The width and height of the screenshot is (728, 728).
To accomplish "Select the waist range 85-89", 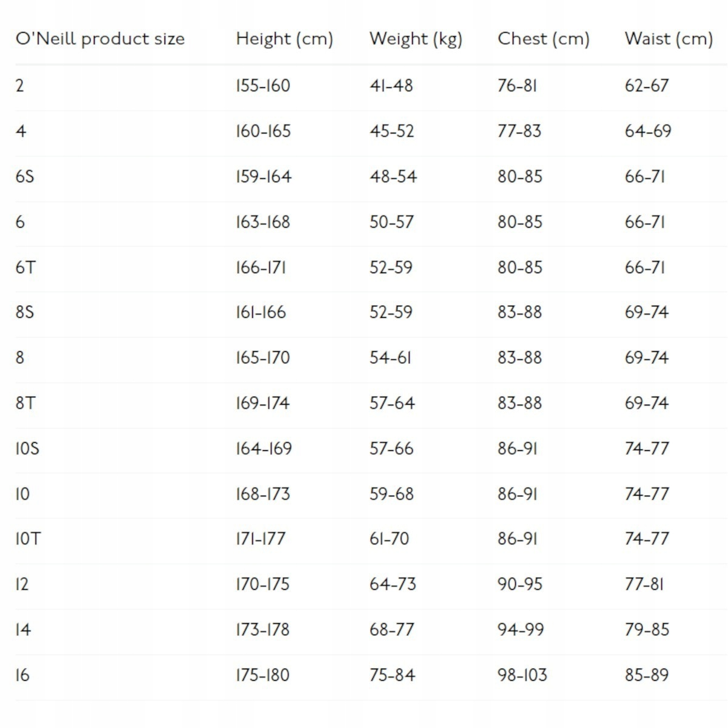I will [647, 675].
